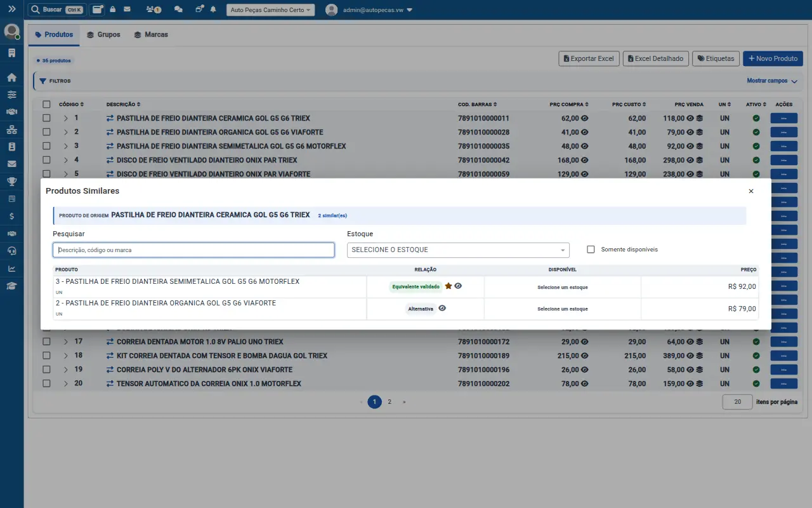Click similar-products arrows icon for product 2
Viewport: 812px width, 508px height.
pos(110,132)
